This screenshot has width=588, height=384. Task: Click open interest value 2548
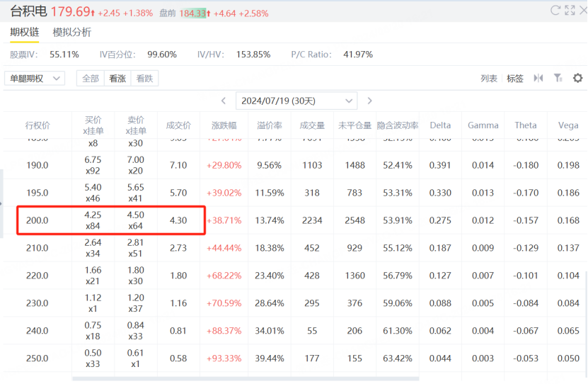tap(354, 220)
